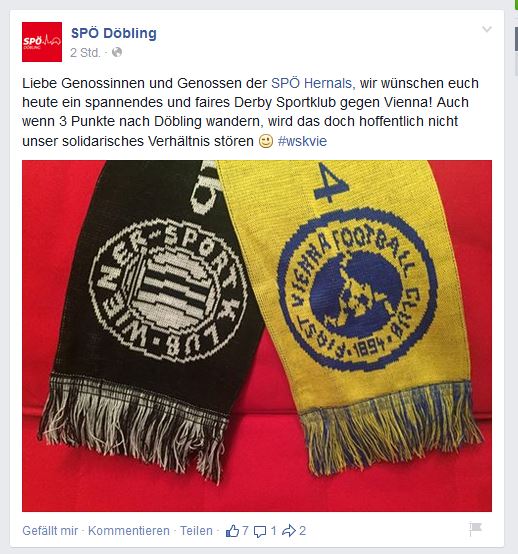Open the SPÖ Döbling page name link
Viewport: 518px width, 554px height.
point(114,33)
